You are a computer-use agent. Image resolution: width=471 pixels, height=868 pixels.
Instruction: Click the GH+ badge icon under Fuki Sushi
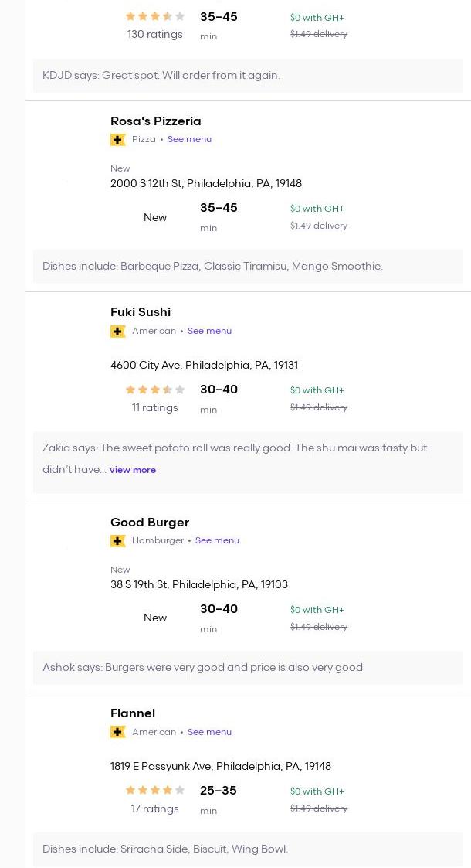117,331
